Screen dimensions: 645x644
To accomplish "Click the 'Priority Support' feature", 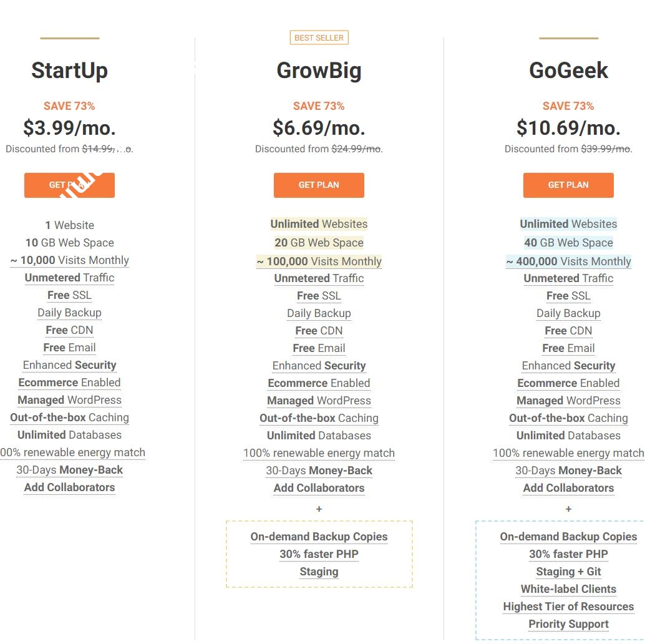I will [x=568, y=624].
